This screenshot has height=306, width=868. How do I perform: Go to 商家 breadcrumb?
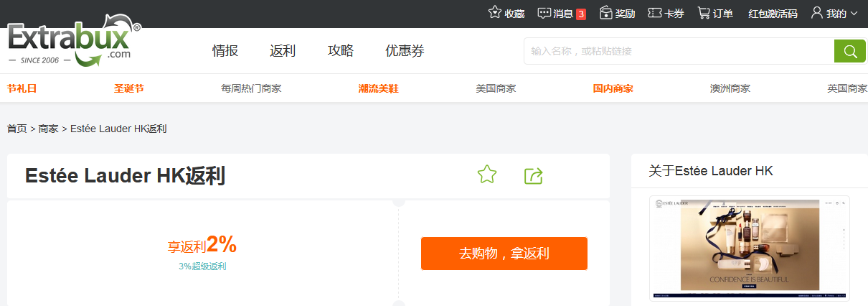[49, 129]
